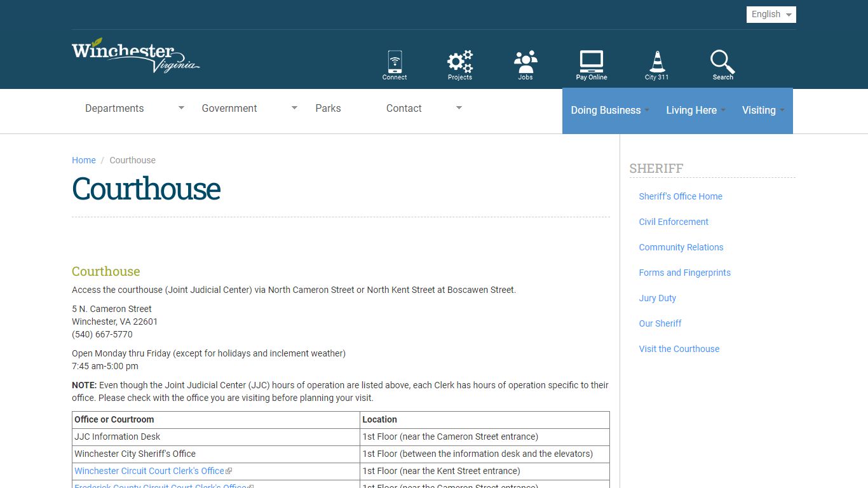Open Civil Enforcement sidebar link
This screenshot has width=868, height=488.
coord(674,222)
